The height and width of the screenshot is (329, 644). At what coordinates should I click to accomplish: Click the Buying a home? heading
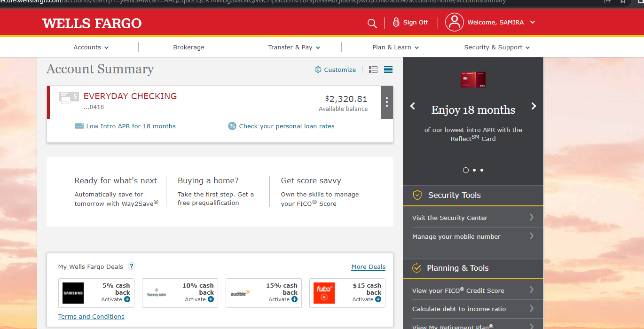pyautogui.click(x=208, y=180)
